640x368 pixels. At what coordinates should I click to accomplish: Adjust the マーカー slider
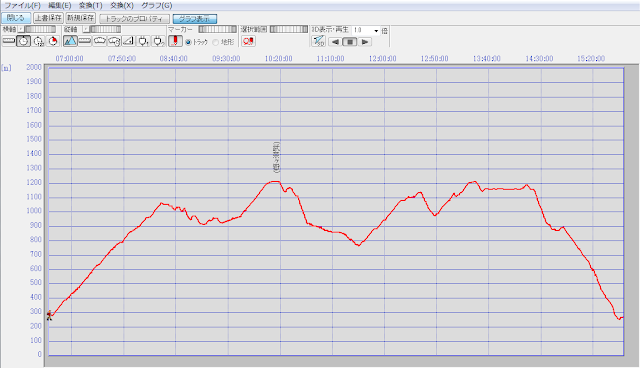pos(218,29)
